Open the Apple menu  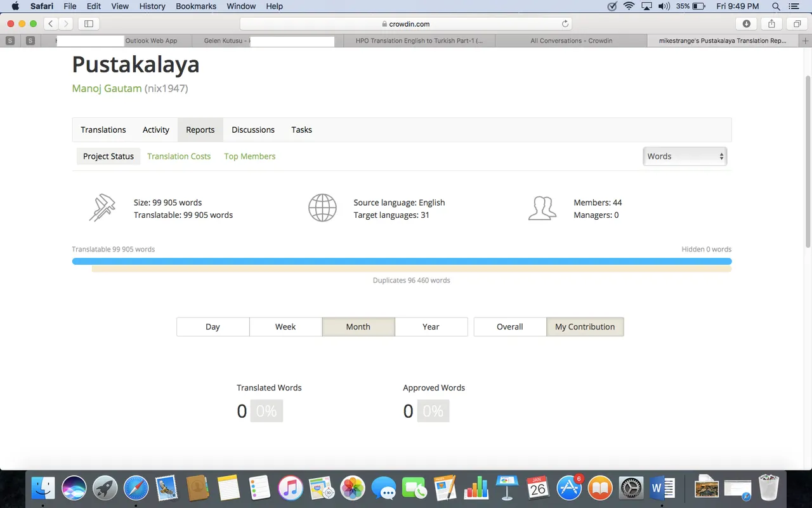(15, 6)
